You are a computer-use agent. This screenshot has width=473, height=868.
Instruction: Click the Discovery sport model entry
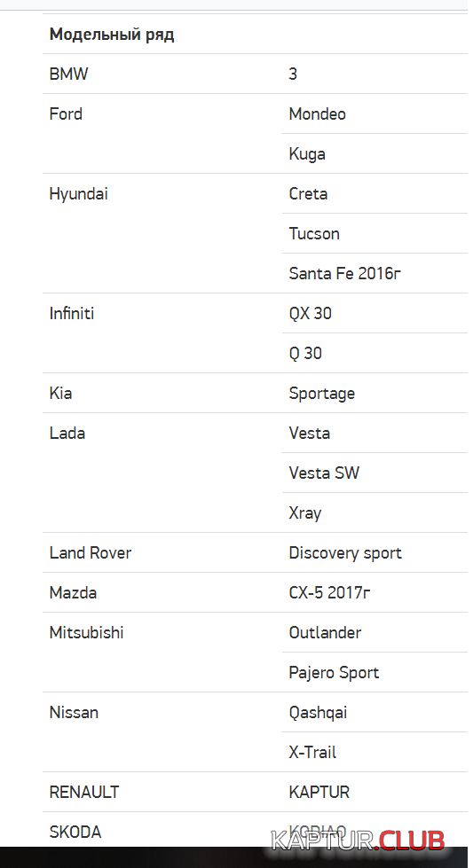pos(345,553)
